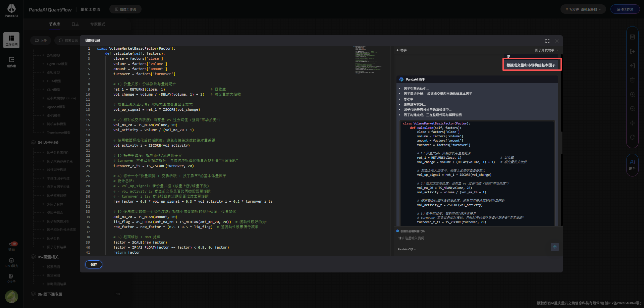Open the PandaAI-CQ2 model dropdown
The image size is (644, 308).
click(407, 249)
